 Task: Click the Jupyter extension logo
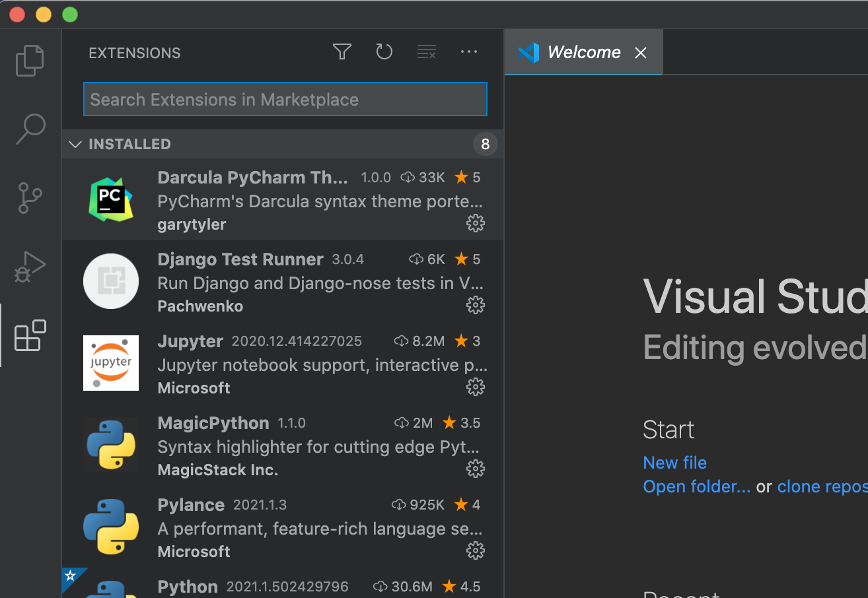pos(111,363)
